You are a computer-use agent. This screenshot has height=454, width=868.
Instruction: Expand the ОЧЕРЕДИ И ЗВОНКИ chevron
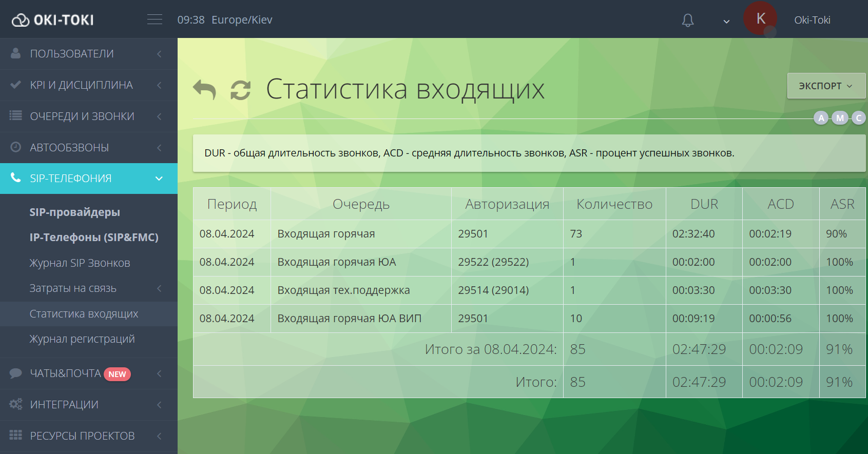(159, 116)
